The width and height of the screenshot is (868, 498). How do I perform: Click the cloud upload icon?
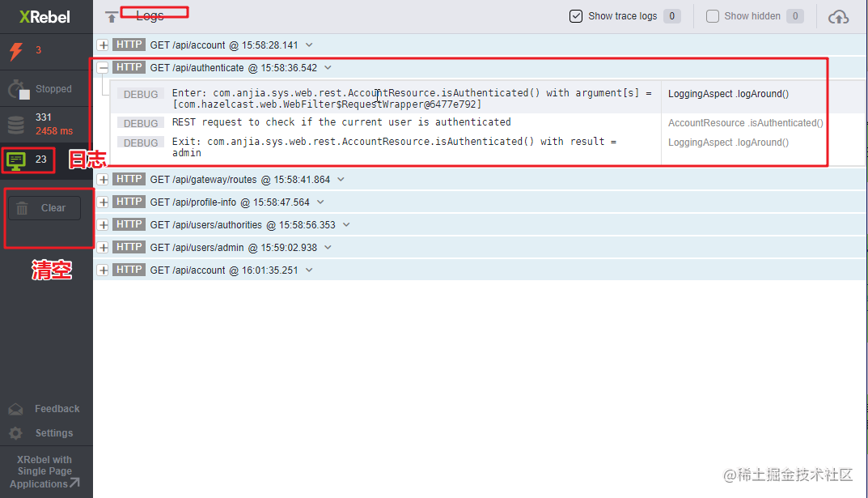click(839, 17)
